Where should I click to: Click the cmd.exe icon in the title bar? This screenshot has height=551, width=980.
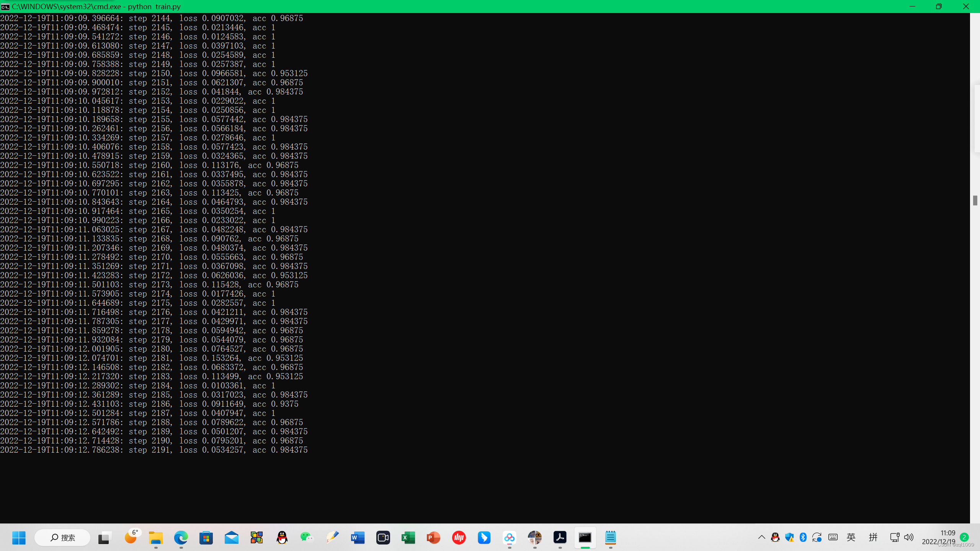coord(5,7)
